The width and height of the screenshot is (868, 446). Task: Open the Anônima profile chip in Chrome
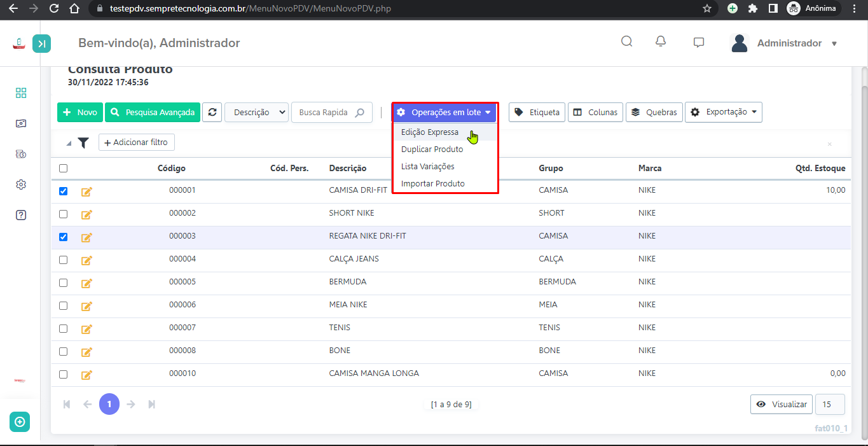click(813, 8)
